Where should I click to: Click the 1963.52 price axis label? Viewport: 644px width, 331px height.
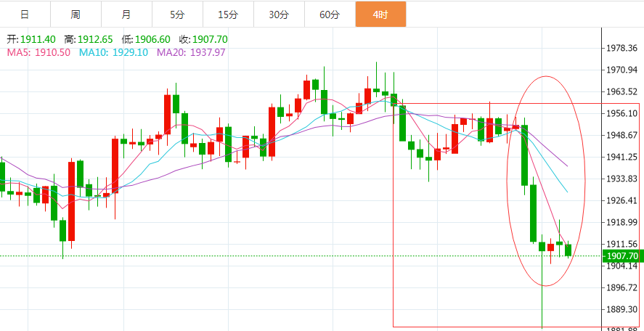pyautogui.click(x=622, y=92)
